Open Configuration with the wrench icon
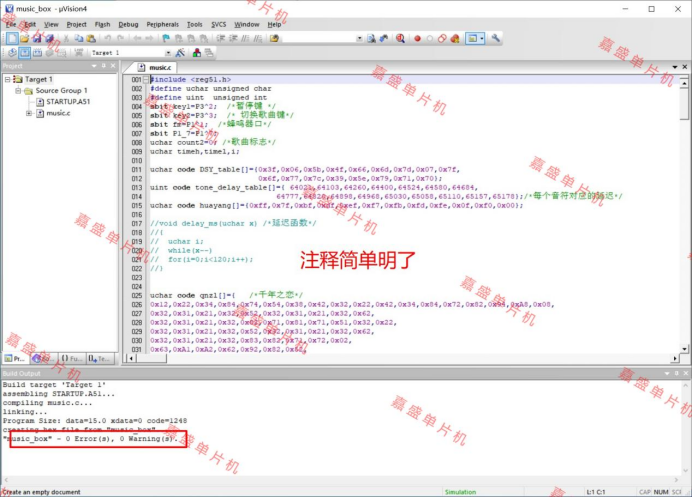Screen dimensions: 692x498 pyautogui.click(x=496, y=38)
